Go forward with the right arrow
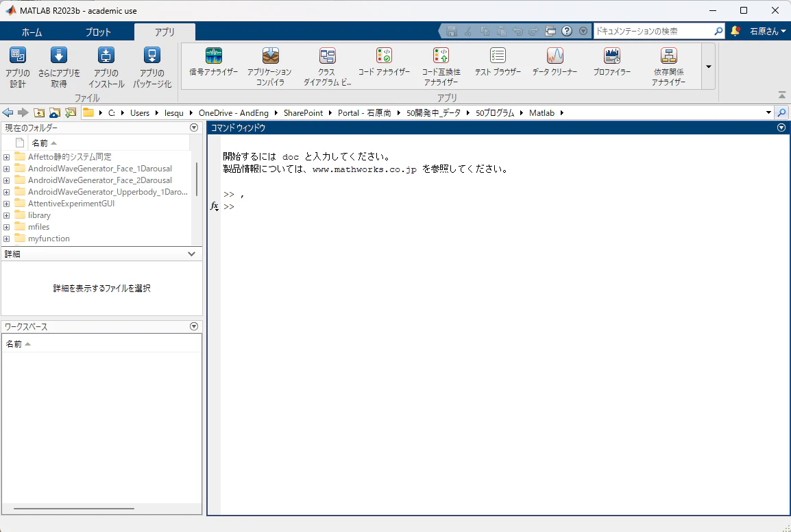Image resolution: width=791 pixels, height=532 pixels. pyautogui.click(x=23, y=112)
